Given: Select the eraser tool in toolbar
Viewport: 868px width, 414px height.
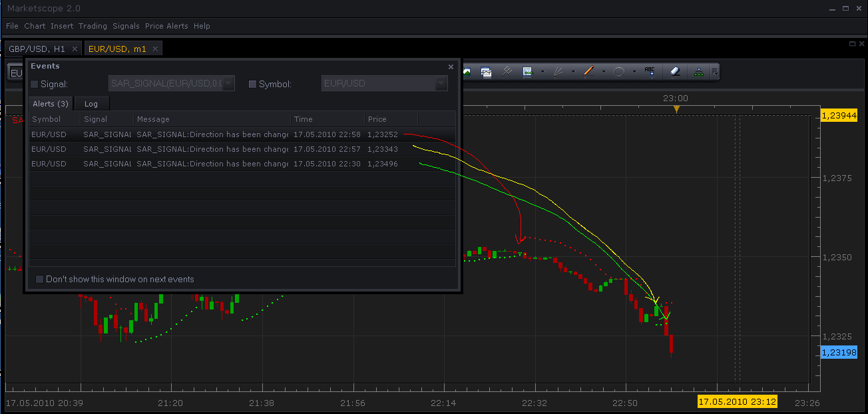Looking at the screenshot, I should coord(674,71).
